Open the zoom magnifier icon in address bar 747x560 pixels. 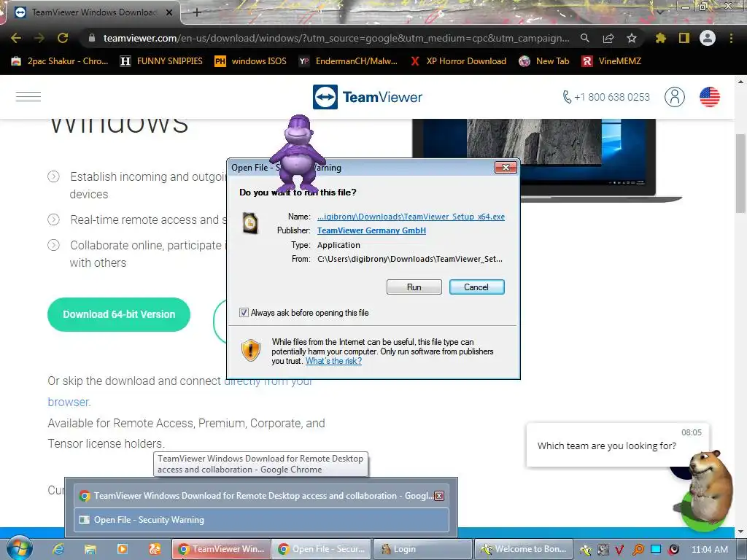pyautogui.click(x=584, y=38)
